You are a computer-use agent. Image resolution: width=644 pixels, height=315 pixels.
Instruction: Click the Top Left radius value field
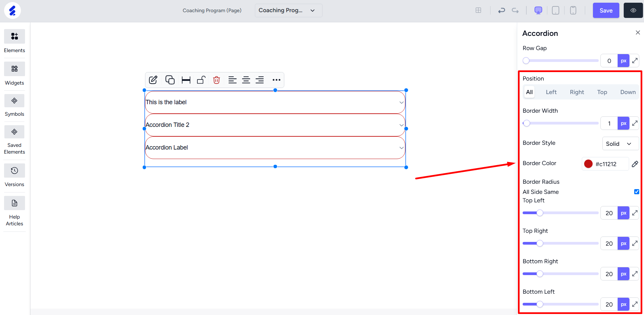[609, 213]
